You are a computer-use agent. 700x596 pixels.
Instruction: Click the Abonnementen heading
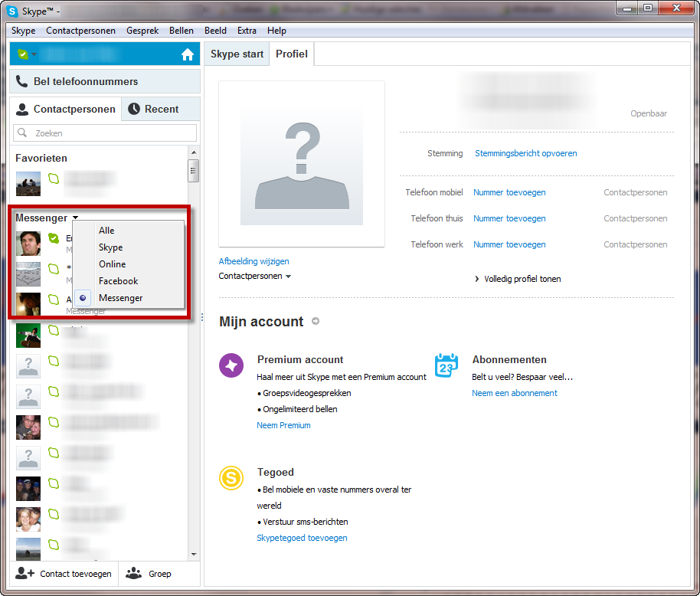tap(509, 359)
